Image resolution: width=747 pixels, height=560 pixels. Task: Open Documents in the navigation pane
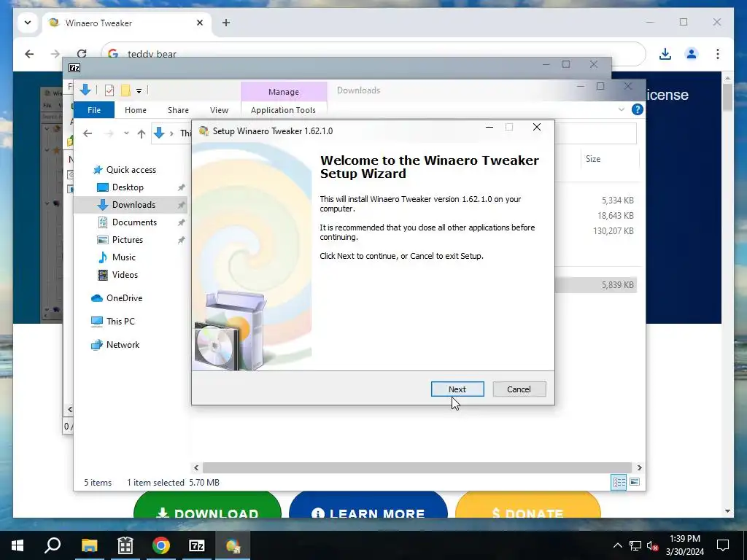[x=134, y=222]
